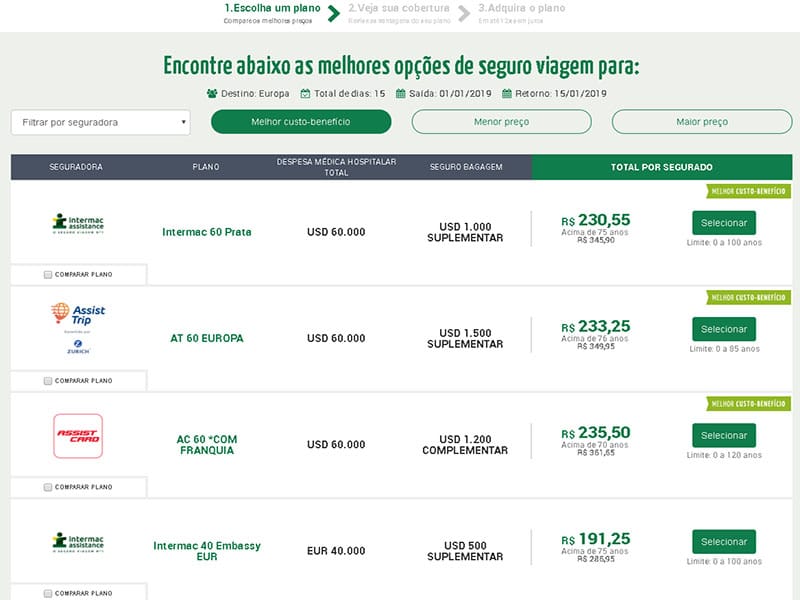The width and height of the screenshot is (800, 600).
Task: Click the destination icon beside Destino: Europa
Action: click(212, 94)
